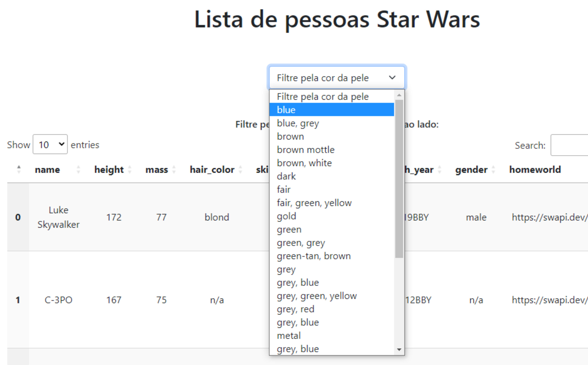Select the 'brown' option
This screenshot has width=588, height=365.
332,136
